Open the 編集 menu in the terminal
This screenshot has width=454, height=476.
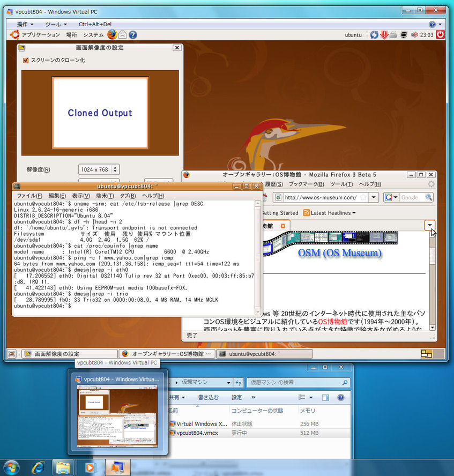(x=57, y=196)
